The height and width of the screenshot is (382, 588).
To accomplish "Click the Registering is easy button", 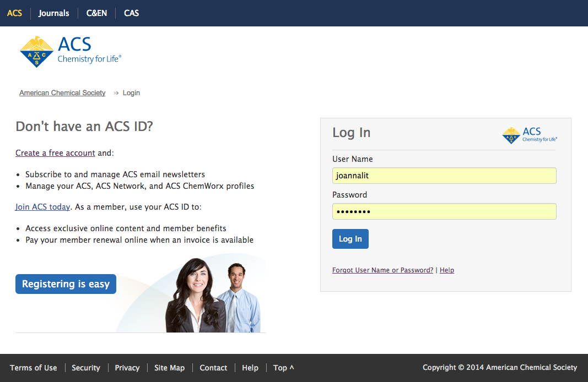I will pos(66,284).
